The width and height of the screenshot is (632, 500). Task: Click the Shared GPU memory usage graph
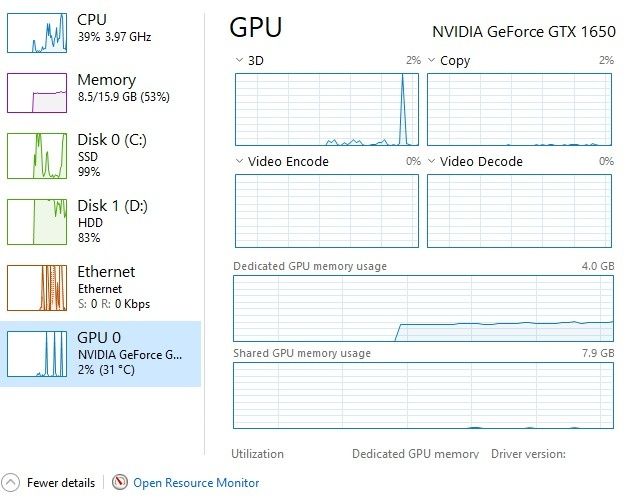(423, 395)
